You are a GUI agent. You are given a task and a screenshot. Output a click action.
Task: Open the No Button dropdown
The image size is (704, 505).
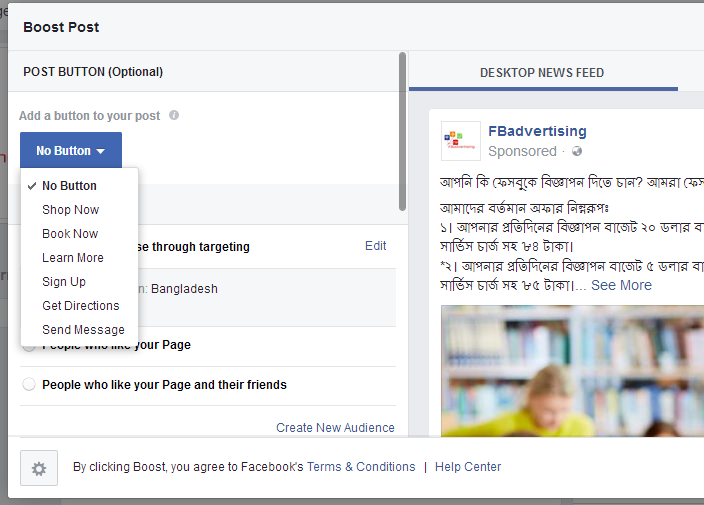(x=71, y=150)
